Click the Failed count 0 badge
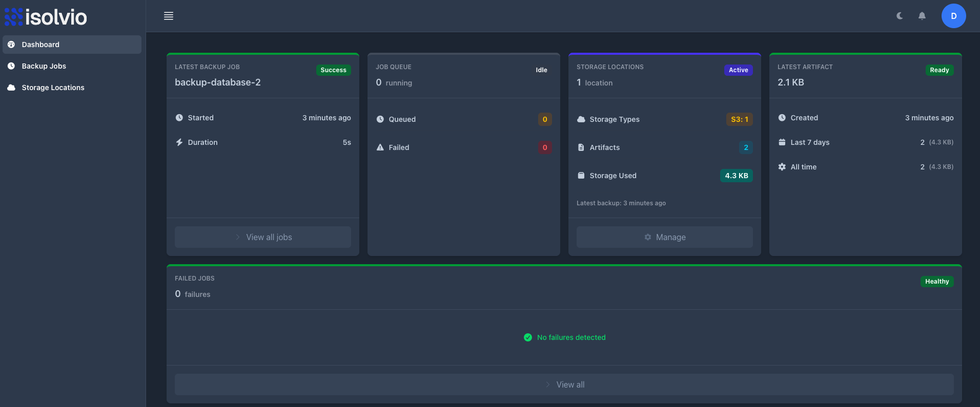The image size is (980, 407). click(545, 147)
